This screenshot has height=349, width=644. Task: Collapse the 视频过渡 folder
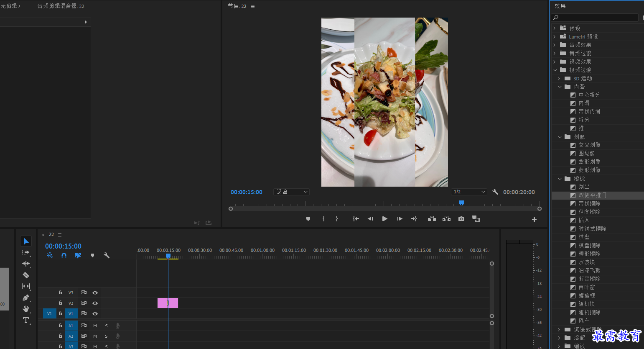555,70
